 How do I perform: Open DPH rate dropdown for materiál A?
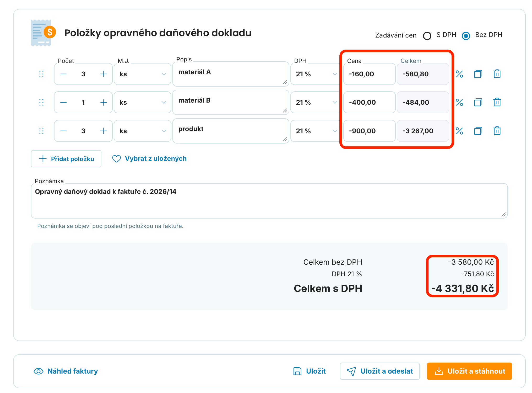coord(316,74)
